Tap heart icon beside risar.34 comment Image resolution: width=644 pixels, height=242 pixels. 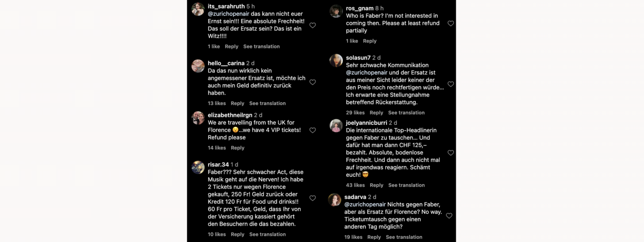pyautogui.click(x=312, y=198)
